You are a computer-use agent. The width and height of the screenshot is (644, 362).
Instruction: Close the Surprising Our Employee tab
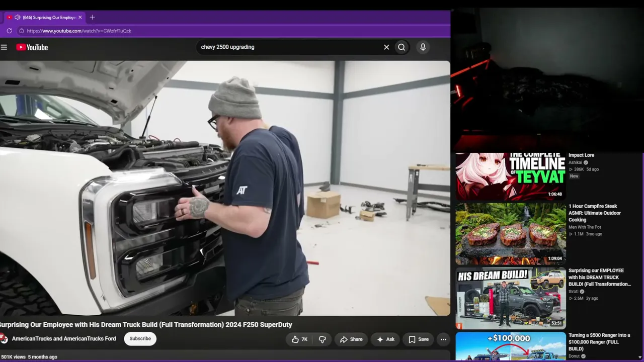pyautogui.click(x=80, y=17)
